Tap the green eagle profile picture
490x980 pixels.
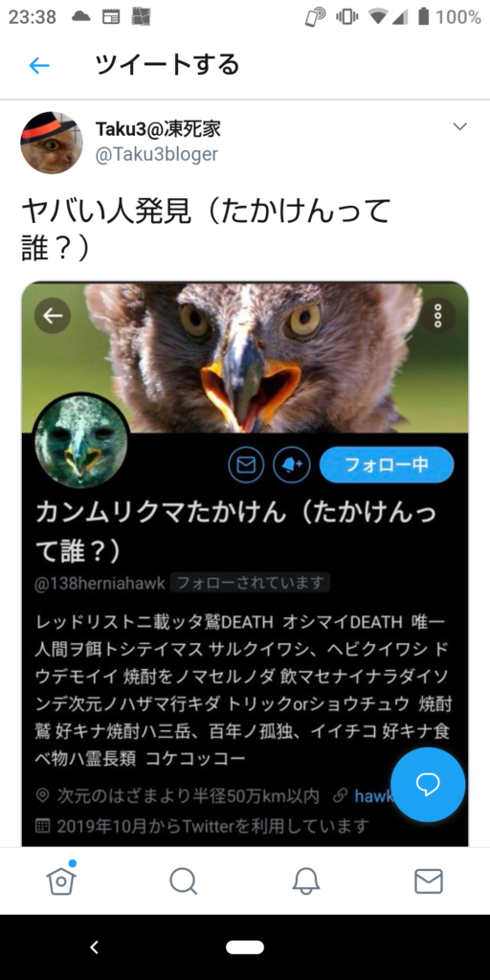click(x=81, y=442)
